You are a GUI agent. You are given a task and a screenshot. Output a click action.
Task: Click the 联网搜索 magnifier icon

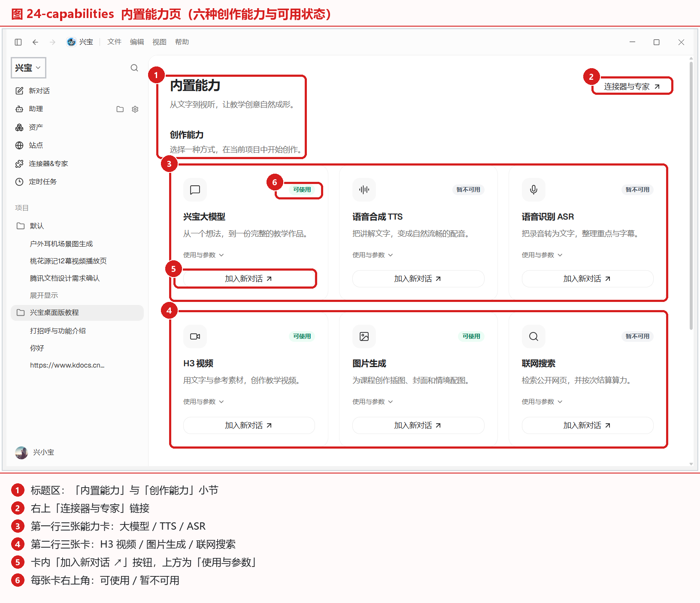point(533,336)
